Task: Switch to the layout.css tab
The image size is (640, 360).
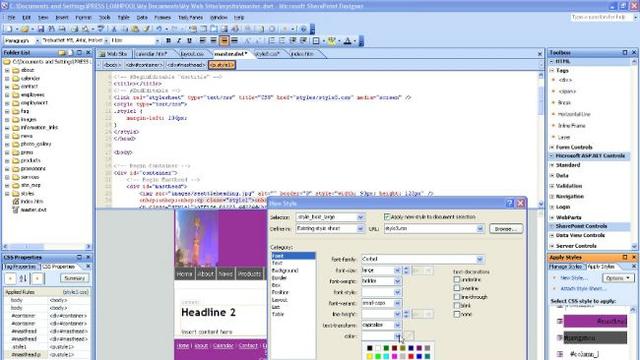Action: click(192, 54)
